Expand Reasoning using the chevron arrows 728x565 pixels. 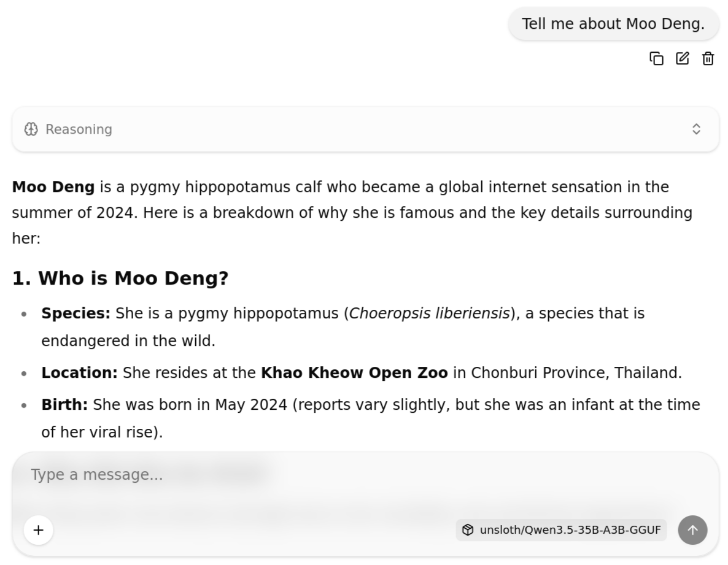click(696, 129)
